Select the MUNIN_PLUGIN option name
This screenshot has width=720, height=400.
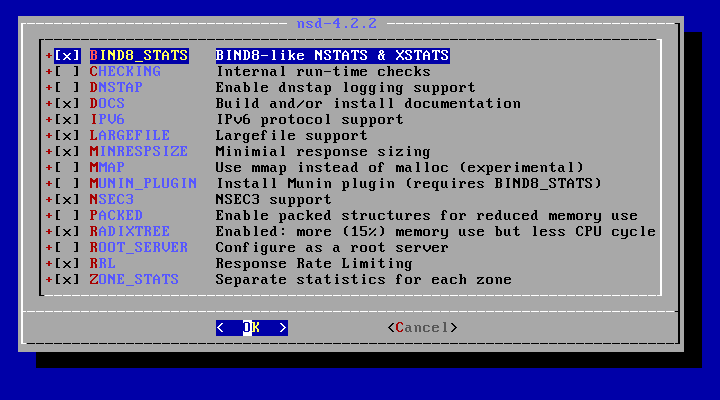pyautogui.click(x=143, y=184)
